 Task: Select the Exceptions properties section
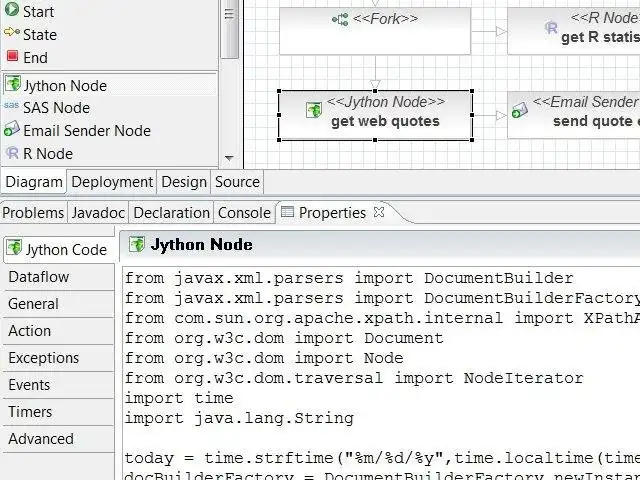[58, 358]
